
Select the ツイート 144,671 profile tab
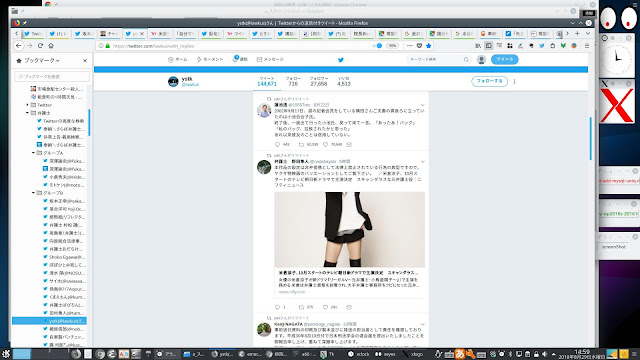267,81
